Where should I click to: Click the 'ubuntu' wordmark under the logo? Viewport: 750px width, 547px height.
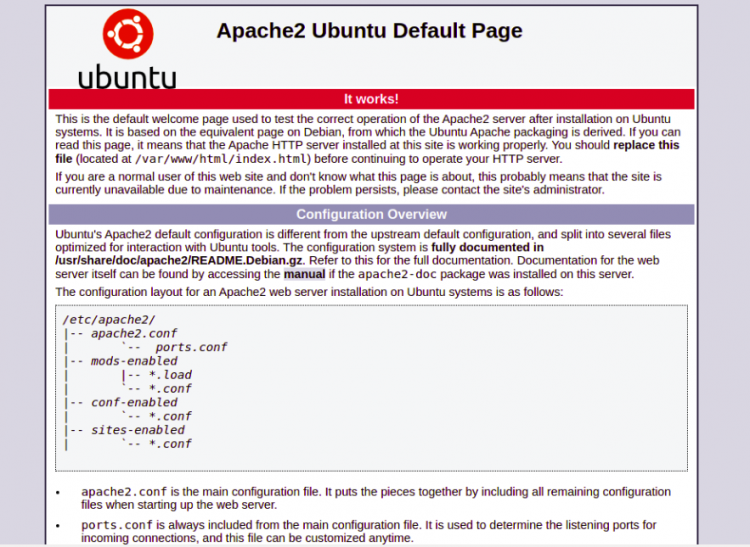point(127,77)
